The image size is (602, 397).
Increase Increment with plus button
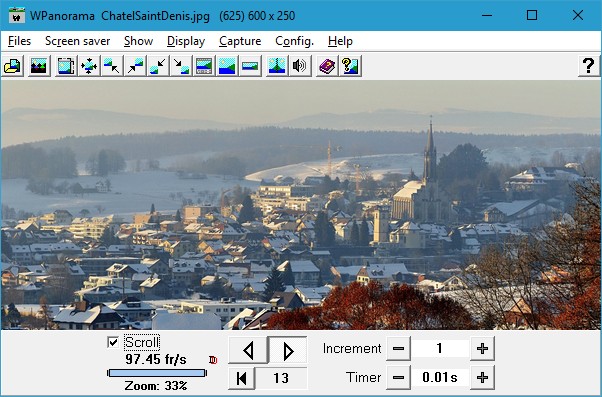[482, 349]
